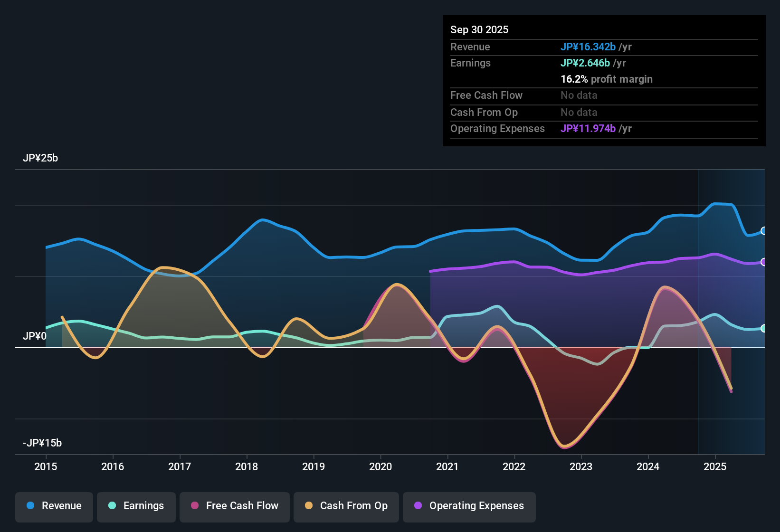Select the Revenue endpoint marker on the chart

[764, 231]
